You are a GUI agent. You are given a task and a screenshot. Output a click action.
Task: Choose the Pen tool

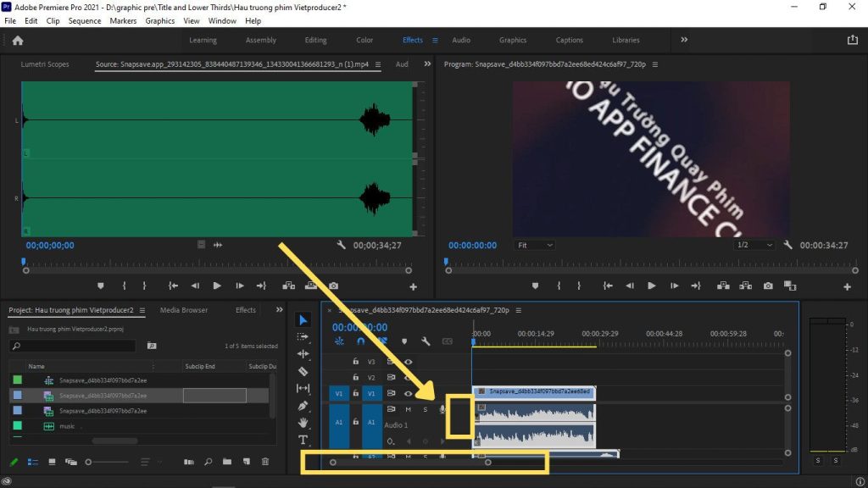pos(303,406)
